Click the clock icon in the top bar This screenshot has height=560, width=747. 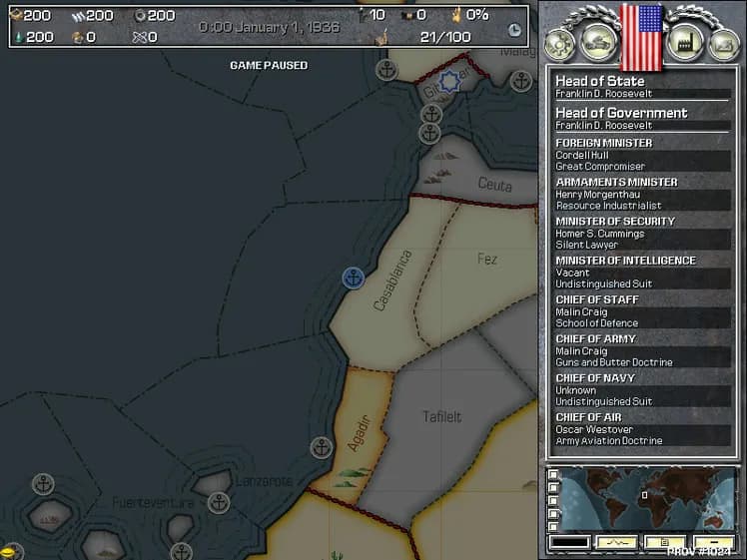(x=514, y=30)
